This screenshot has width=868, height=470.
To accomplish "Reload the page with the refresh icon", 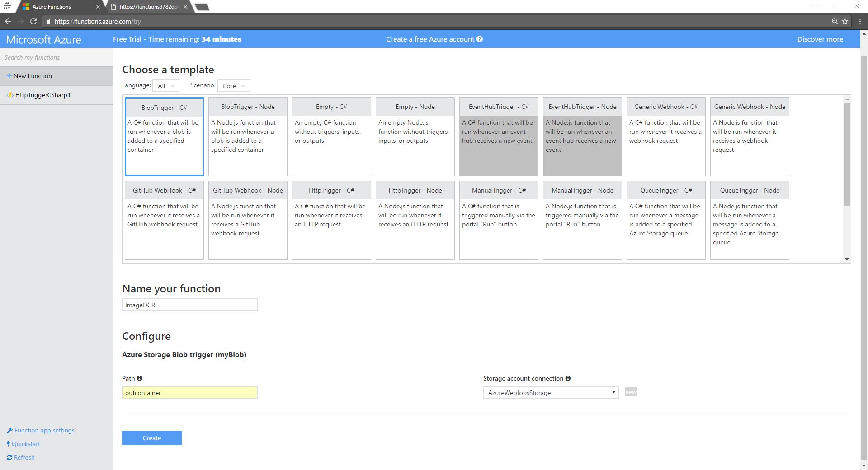I will coord(33,21).
